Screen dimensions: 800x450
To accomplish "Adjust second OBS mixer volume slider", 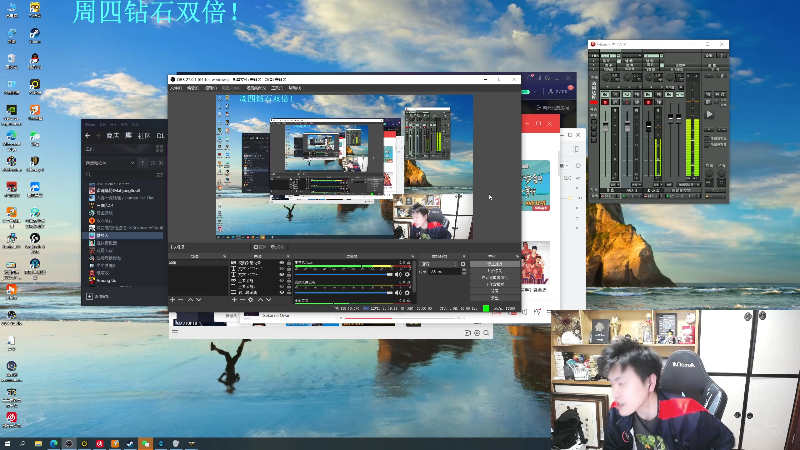I will 344,293.
